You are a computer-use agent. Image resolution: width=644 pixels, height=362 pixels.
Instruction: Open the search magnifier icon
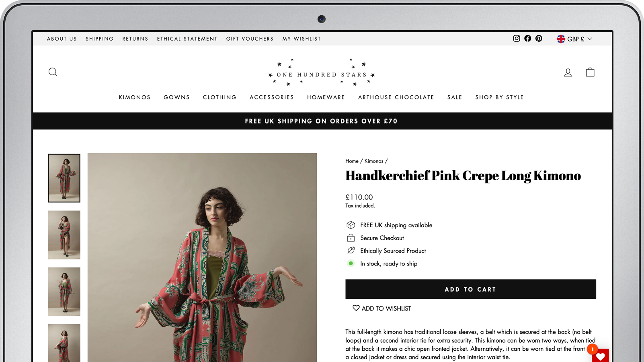(x=53, y=72)
